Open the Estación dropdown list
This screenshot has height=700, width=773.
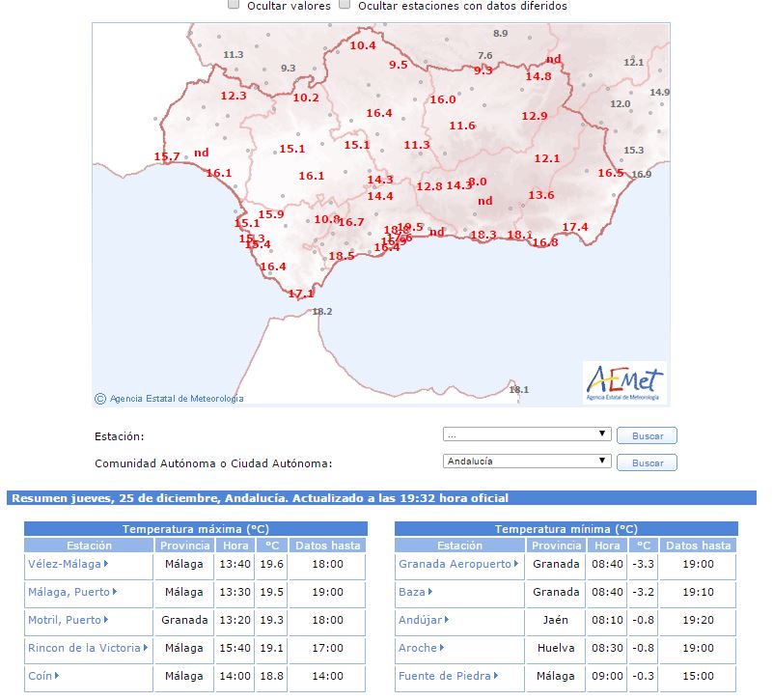tap(527, 434)
